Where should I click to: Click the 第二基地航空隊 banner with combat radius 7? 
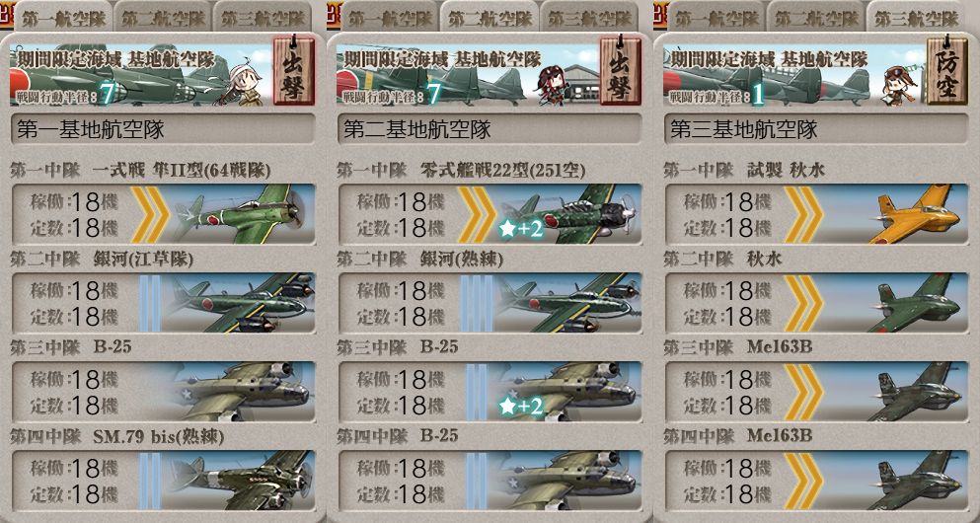pyautogui.click(x=468, y=74)
